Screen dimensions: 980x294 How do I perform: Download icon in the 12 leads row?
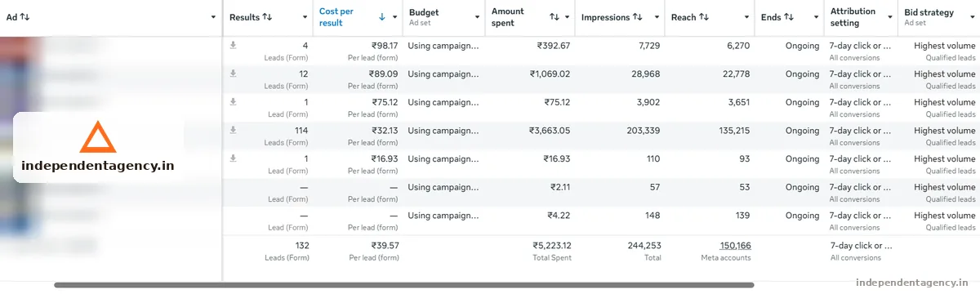click(233, 73)
